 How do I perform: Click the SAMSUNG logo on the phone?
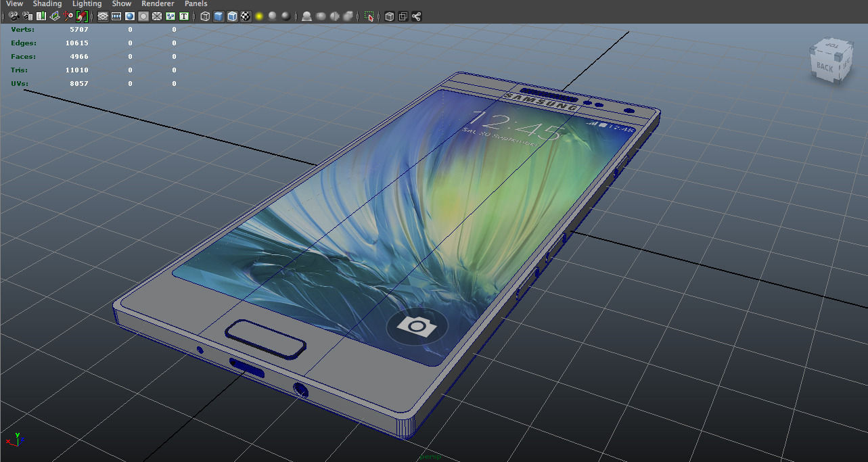(x=543, y=101)
